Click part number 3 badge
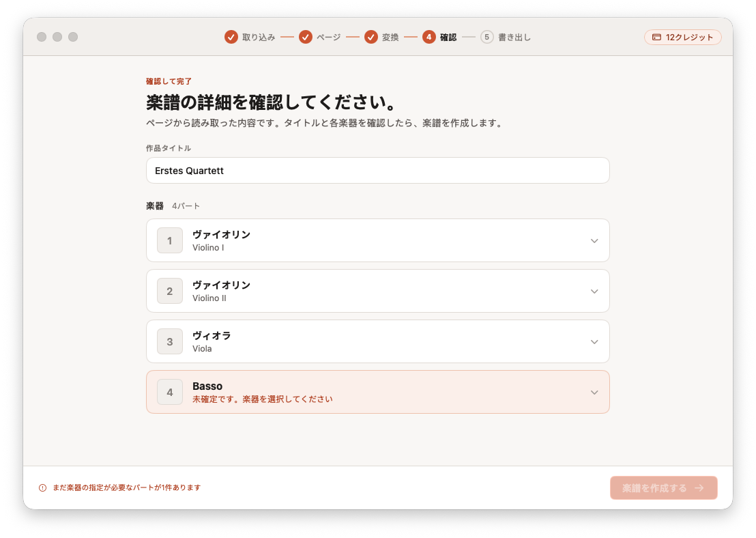 pos(170,341)
